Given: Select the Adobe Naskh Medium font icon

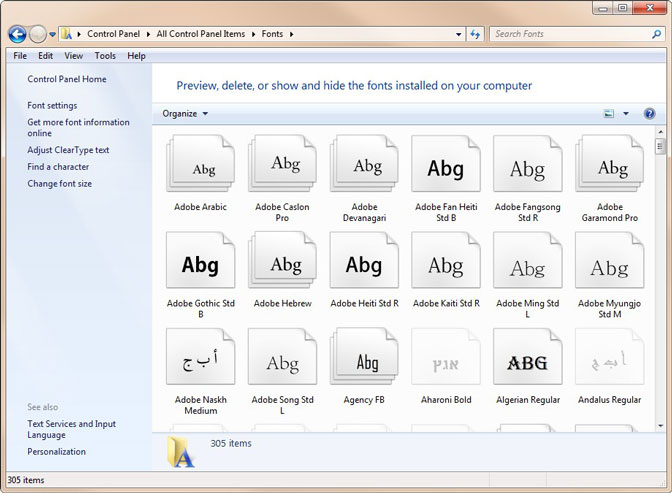Looking at the screenshot, I should [201, 356].
